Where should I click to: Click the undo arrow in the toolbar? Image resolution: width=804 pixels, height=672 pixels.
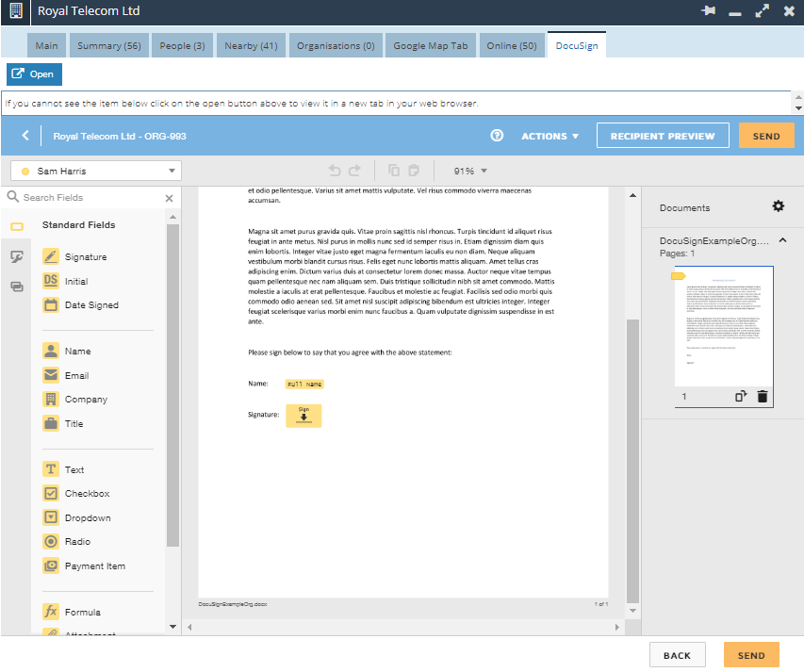335,171
